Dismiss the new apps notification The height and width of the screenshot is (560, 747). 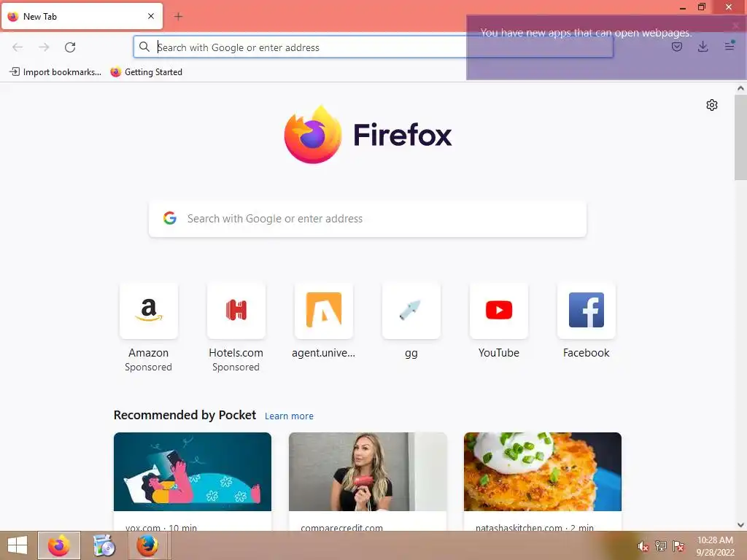(735, 26)
